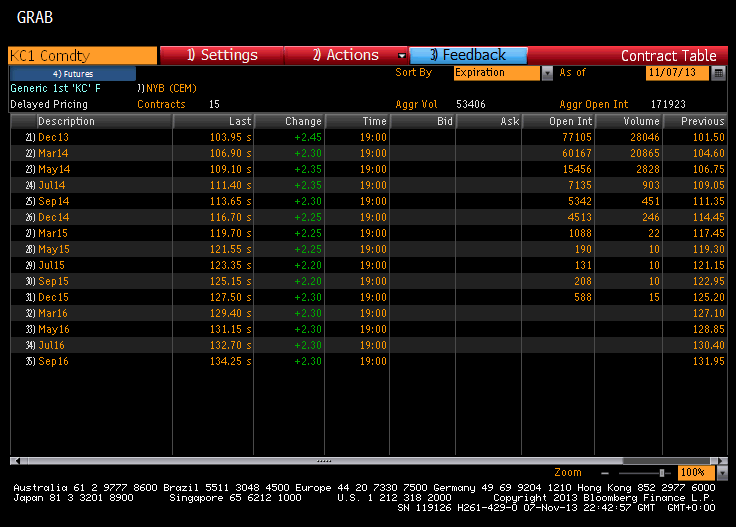Click the 100% zoom value field
736x527 pixels.
tap(696, 473)
